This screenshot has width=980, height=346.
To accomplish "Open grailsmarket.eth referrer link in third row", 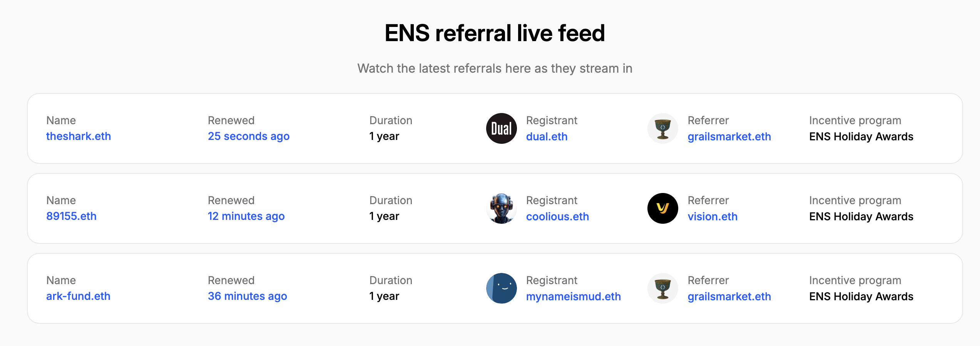I will point(729,297).
